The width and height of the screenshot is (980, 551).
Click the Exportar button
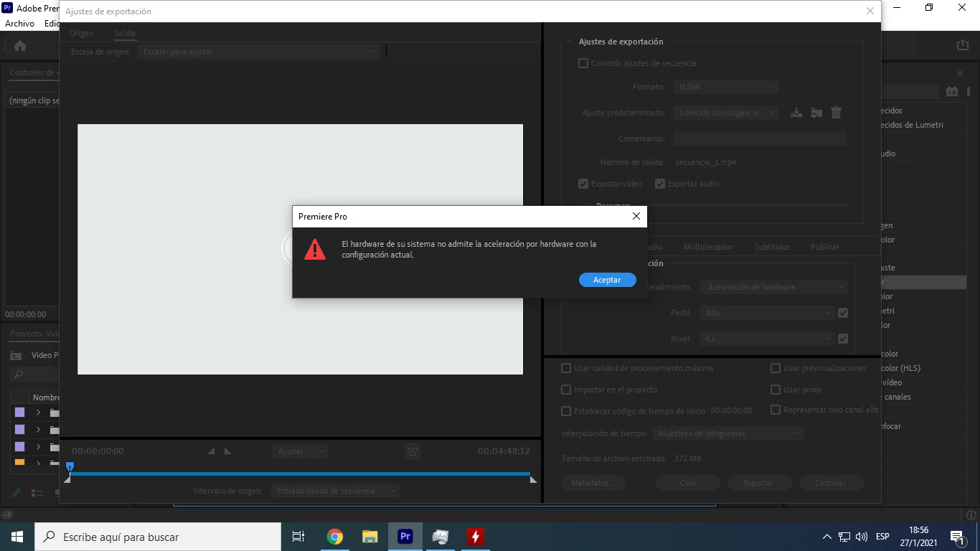(759, 483)
